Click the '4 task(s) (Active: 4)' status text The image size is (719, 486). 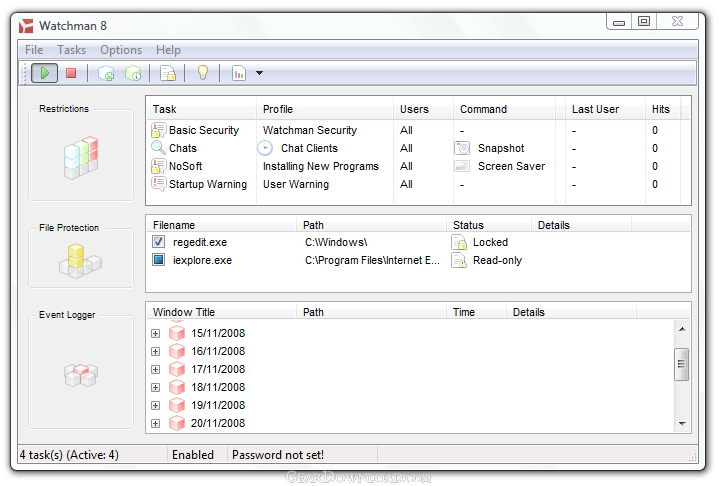tap(69, 455)
